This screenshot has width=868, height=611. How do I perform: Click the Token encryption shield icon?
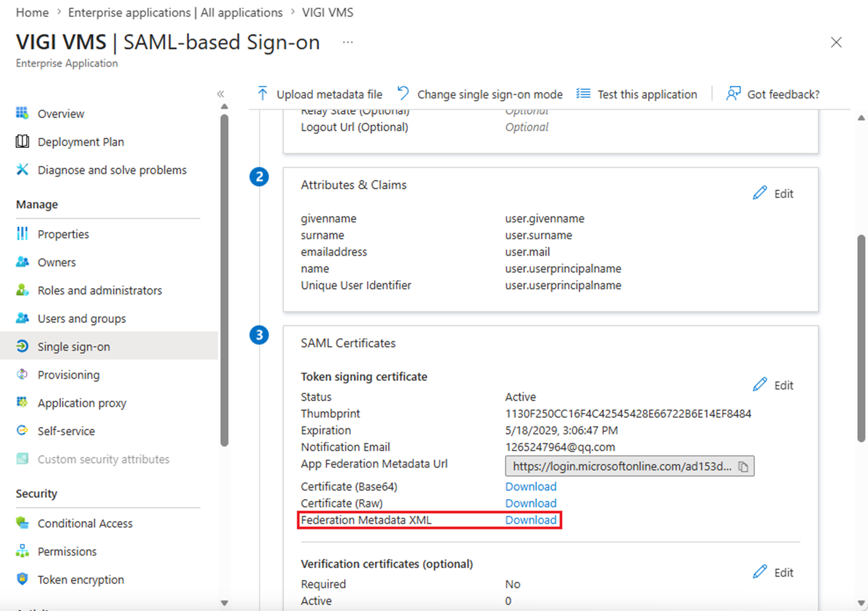tap(22, 579)
